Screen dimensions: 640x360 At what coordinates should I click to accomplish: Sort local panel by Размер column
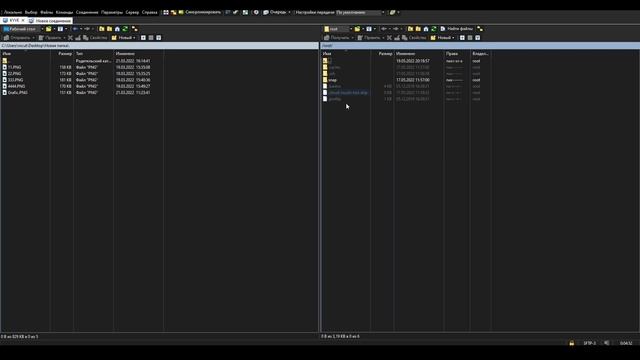coord(62,53)
